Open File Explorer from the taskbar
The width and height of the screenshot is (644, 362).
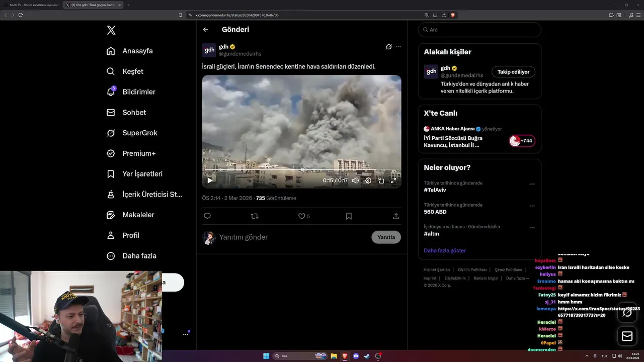(x=333, y=356)
